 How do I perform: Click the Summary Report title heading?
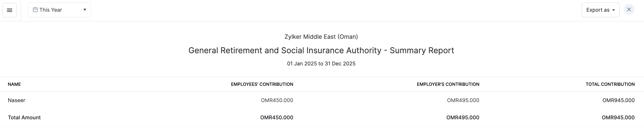coord(321,50)
